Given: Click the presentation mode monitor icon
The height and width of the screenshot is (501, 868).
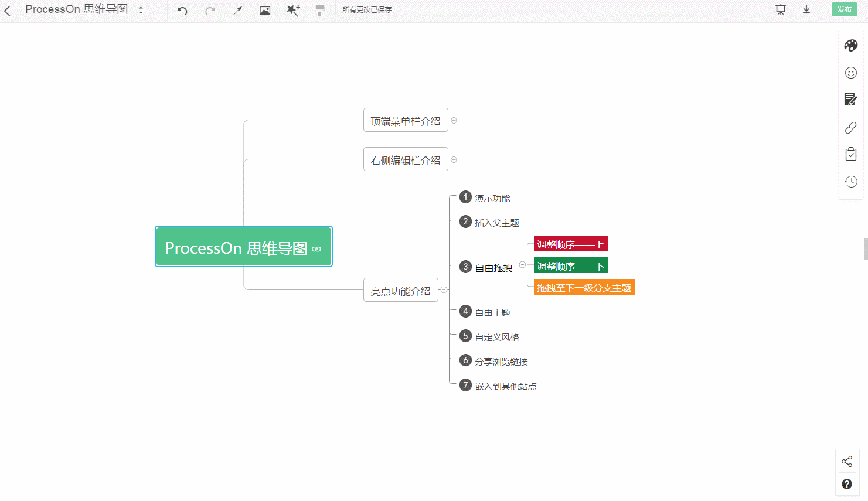Looking at the screenshot, I should tap(780, 9).
